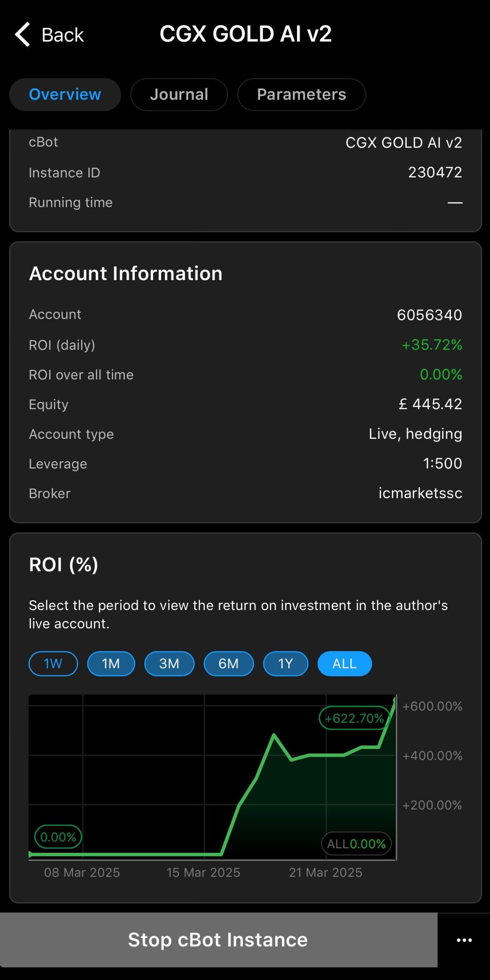490x980 pixels.
Task: Switch to the Journal tab
Action: [x=179, y=95]
